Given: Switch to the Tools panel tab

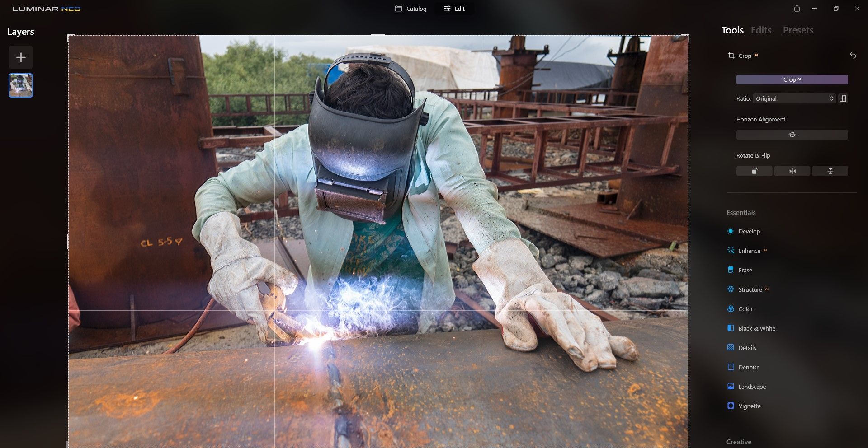Looking at the screenshot, I should click(732, 30).
